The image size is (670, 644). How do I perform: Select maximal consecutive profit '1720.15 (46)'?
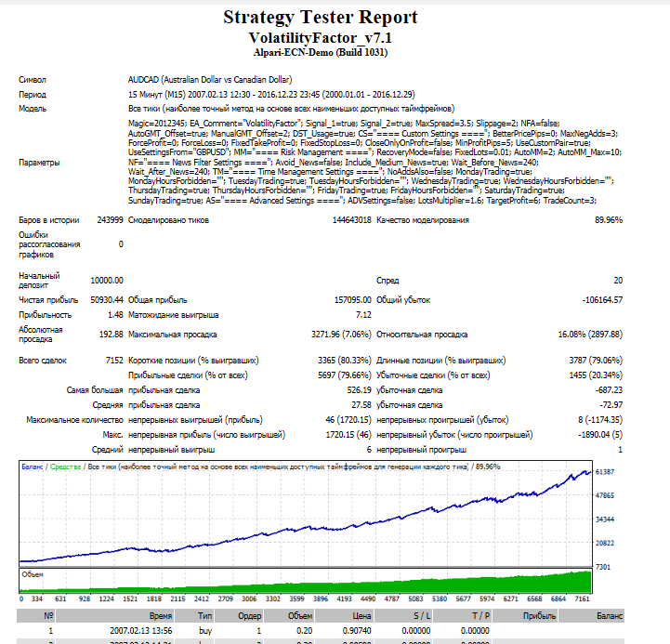click(x=348, y=435)
